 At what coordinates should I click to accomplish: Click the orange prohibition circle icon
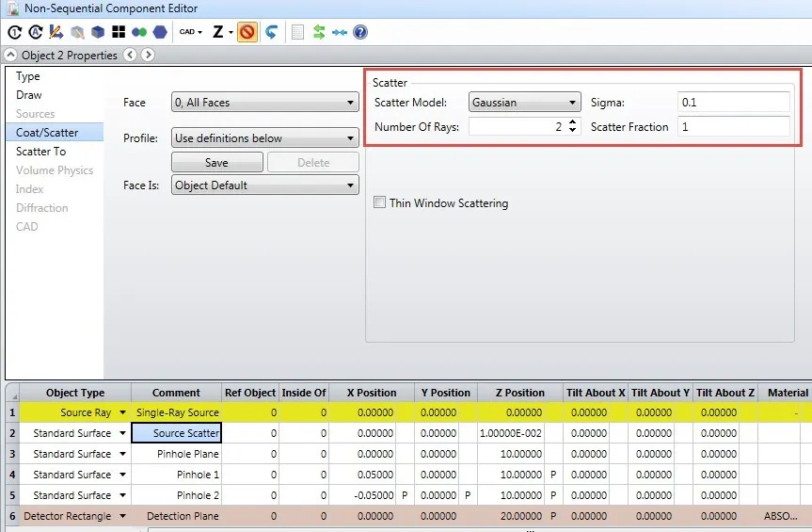(247, 32)
